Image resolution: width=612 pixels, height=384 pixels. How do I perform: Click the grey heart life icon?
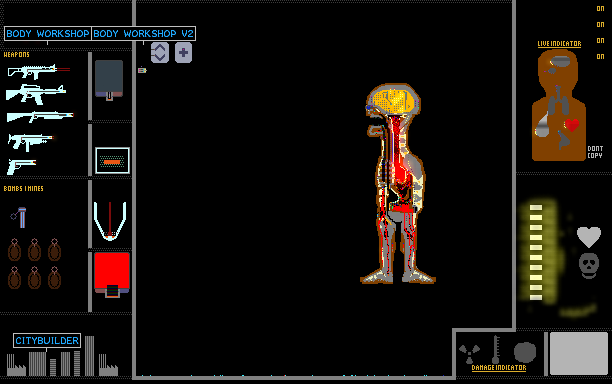click(589, 237)
